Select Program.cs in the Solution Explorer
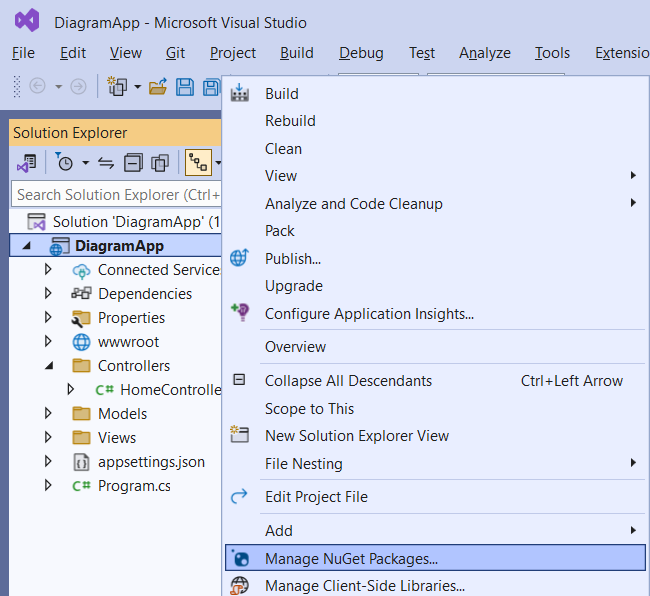 [x=134, y=486]
